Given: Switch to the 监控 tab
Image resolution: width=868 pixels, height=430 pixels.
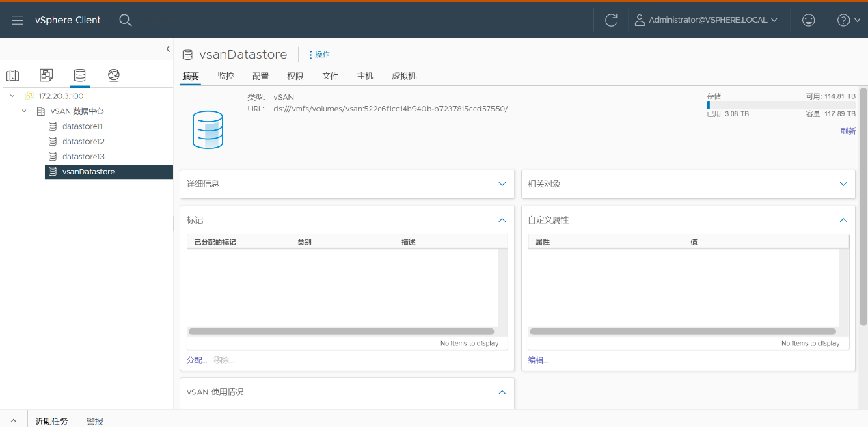Looking at the screenshot, I should [x=226, y=76].
